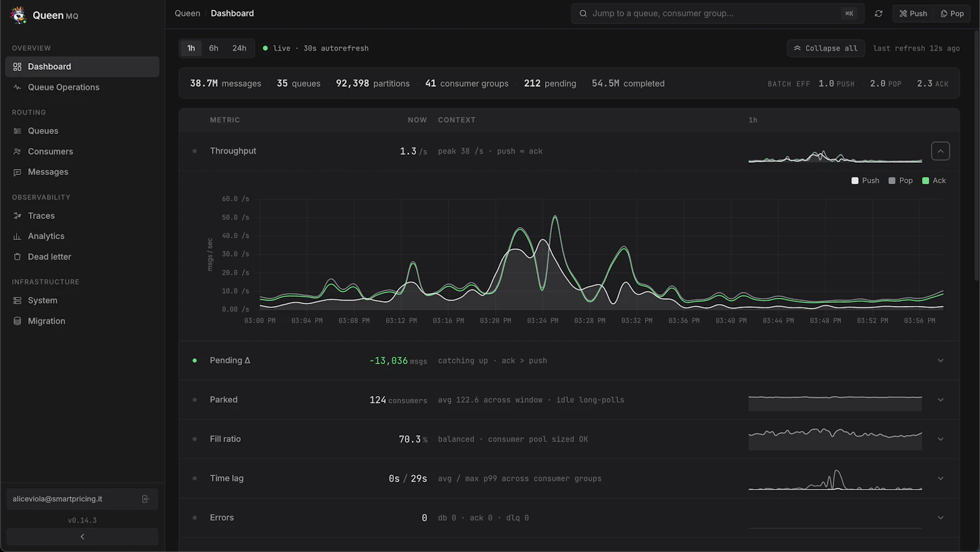Click the 92,398 partitions stat
Viewport: 980px width, 552px height.
click(372, 83)
